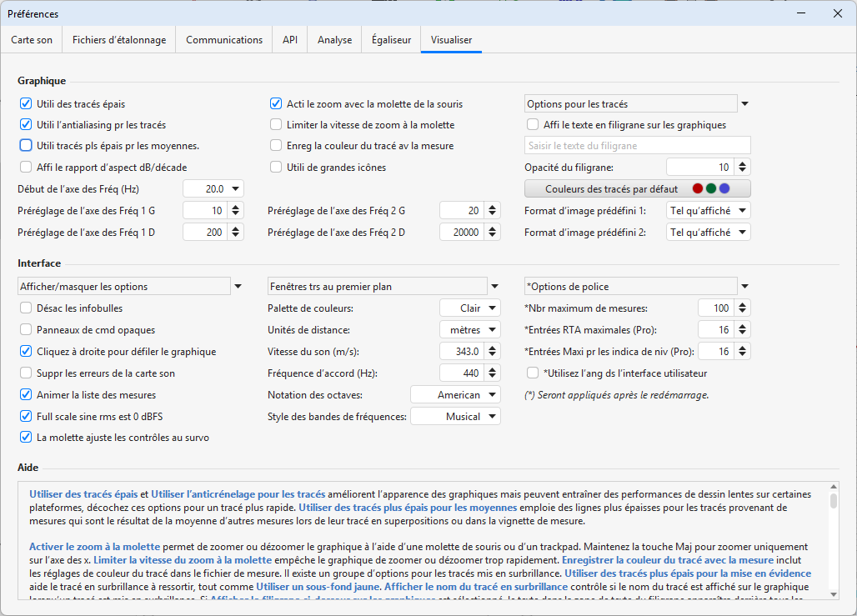
Task: Click the watermark text input field
Action: pos(637,145)
